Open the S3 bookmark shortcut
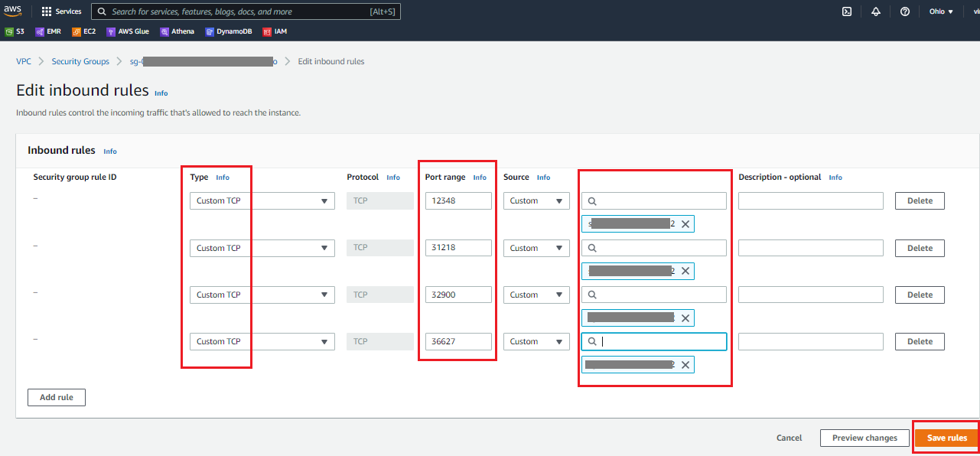 pyautogui.click(x=15, y=31)
